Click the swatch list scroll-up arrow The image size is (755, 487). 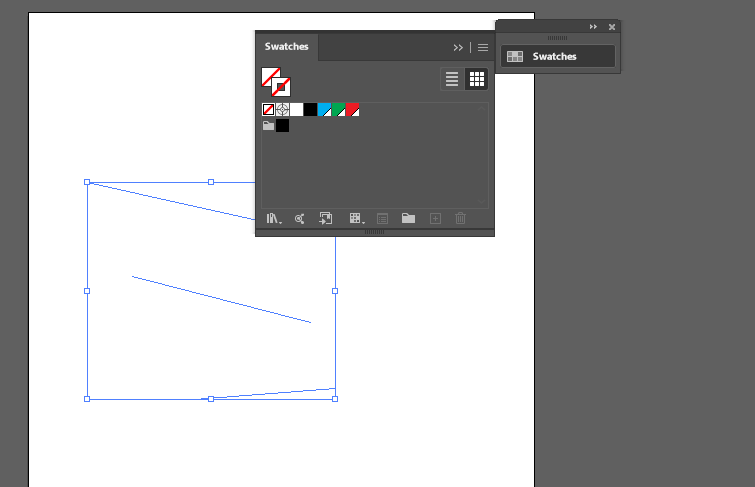[x=482, y=108]
